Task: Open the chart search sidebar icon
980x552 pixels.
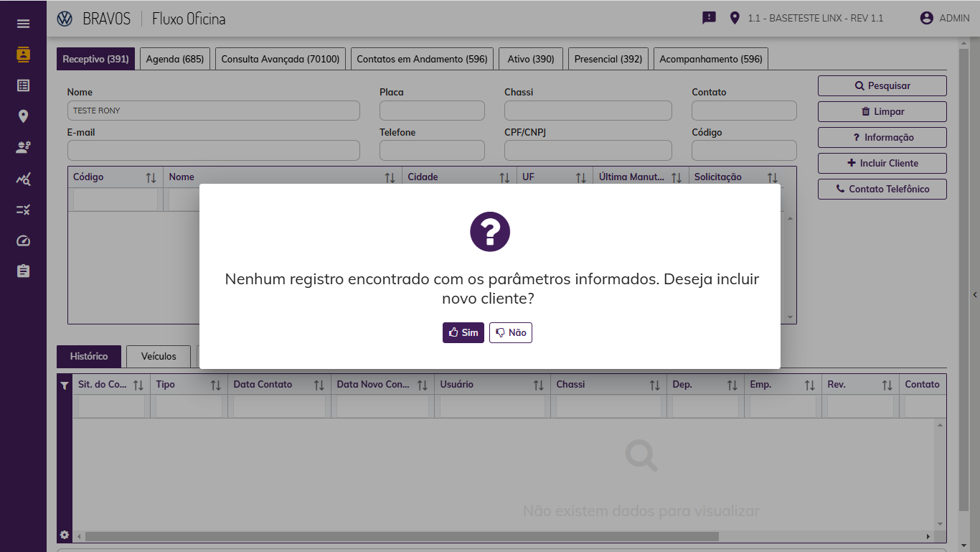Action: (23, 179)
